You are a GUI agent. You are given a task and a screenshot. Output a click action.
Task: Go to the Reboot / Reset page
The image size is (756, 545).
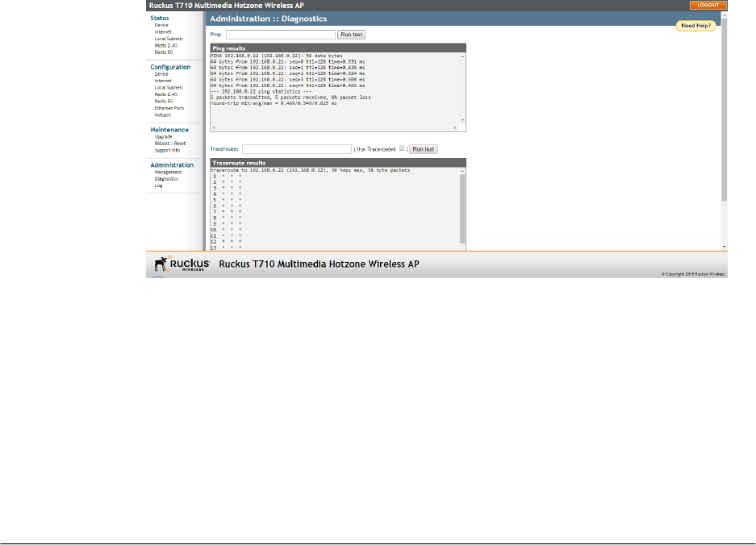tap(169, 144)
